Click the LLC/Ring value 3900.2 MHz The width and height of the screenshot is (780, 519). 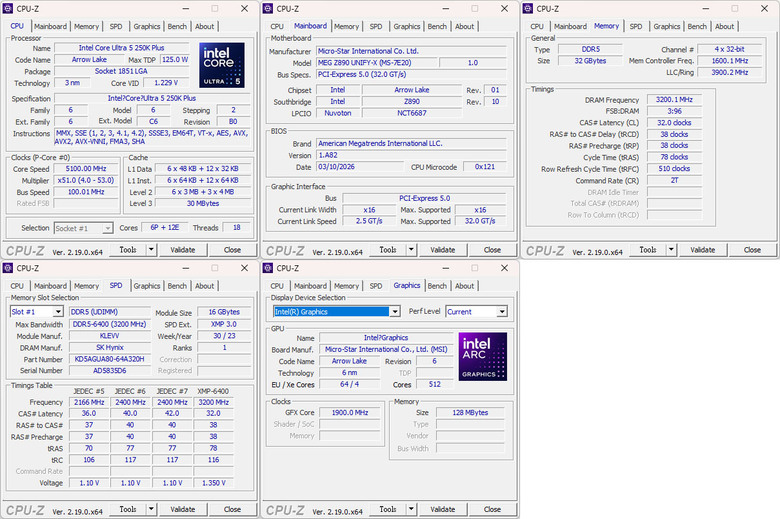pyautogui.click(x=729, y=72)
